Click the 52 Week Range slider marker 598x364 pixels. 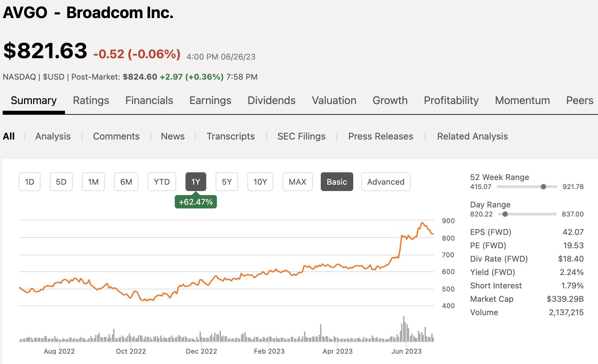[543, 187]
